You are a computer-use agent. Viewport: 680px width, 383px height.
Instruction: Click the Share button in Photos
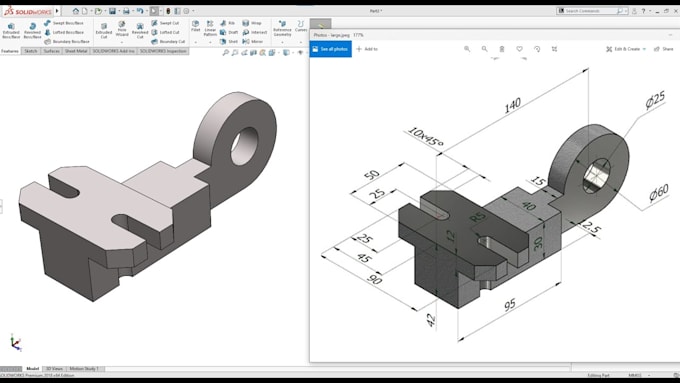click(664, 49)
